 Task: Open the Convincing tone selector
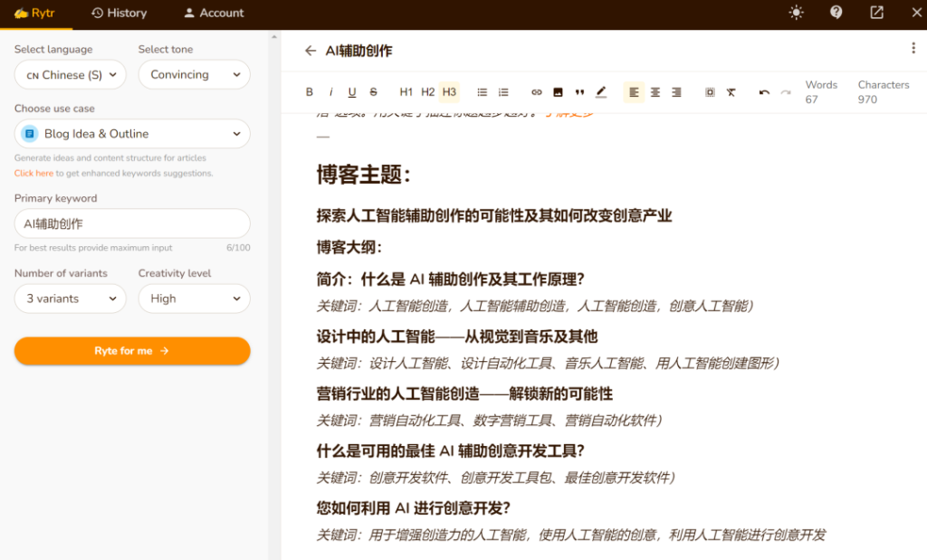[194, 75]
